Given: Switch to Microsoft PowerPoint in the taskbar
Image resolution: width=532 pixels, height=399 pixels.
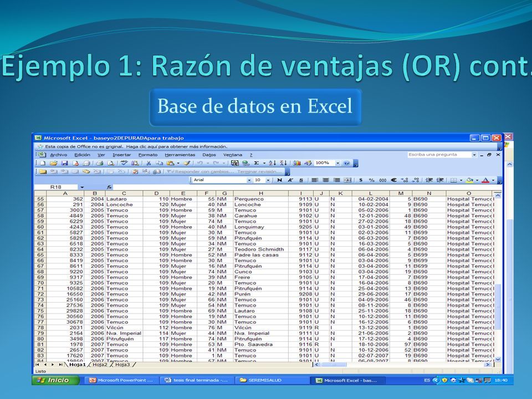Looking at the screenshot, I should (x=121, y=380).
